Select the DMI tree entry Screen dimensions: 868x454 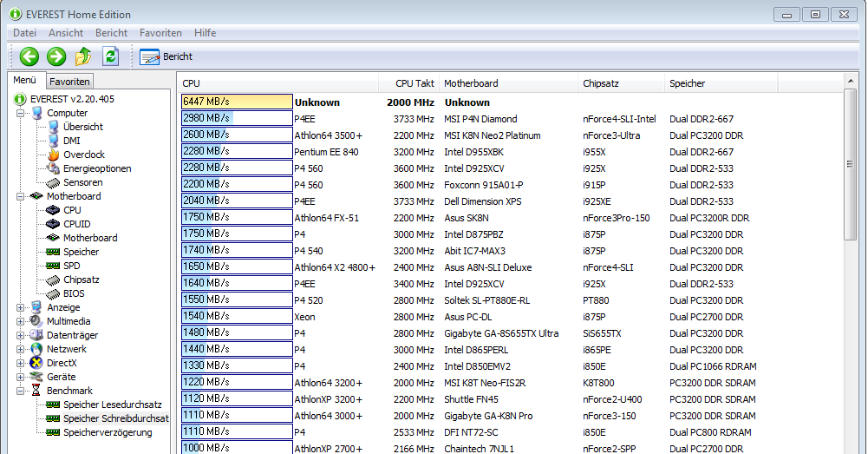pos(71,141)
